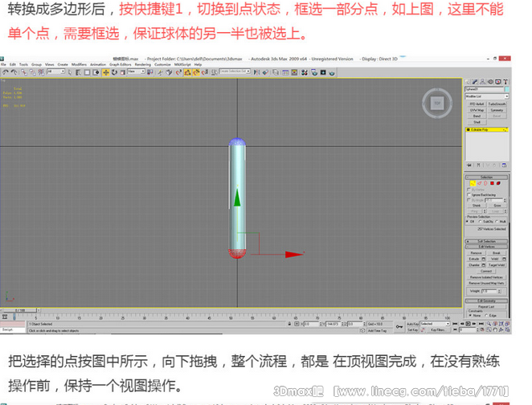Screen dimensions: 532x405
Task: Open the Rendering menu
Action: (143, 64)
